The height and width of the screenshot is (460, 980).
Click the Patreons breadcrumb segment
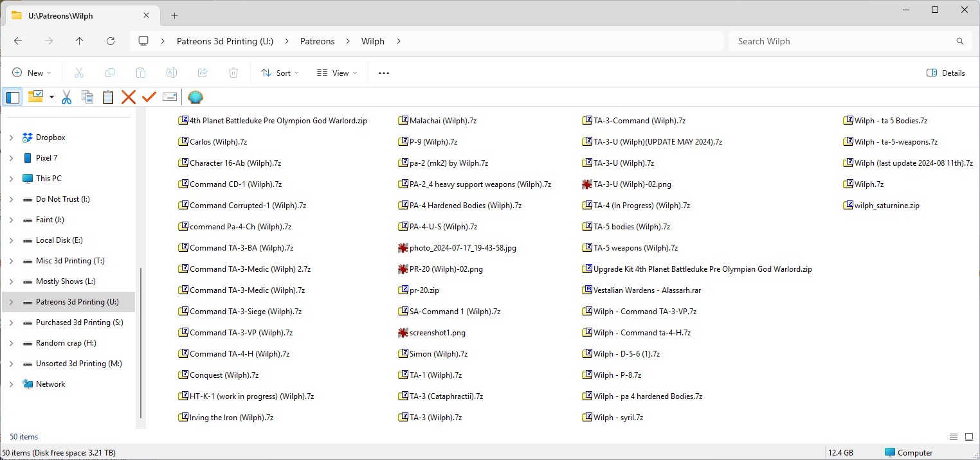[318, 41]
